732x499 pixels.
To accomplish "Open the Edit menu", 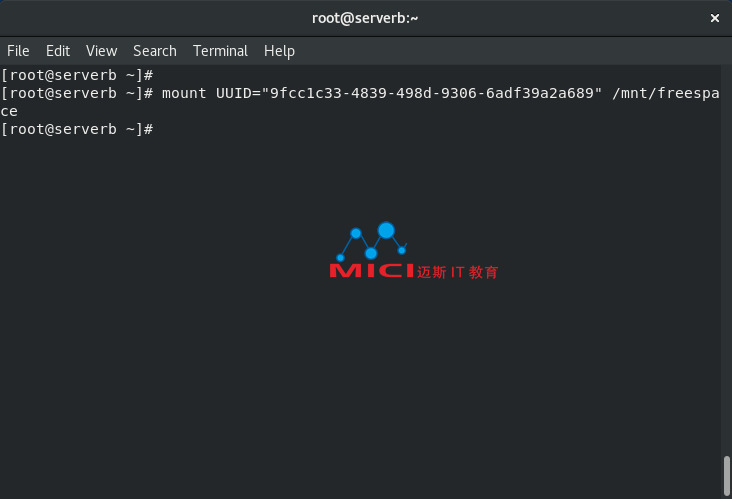I will pos(58,51).
